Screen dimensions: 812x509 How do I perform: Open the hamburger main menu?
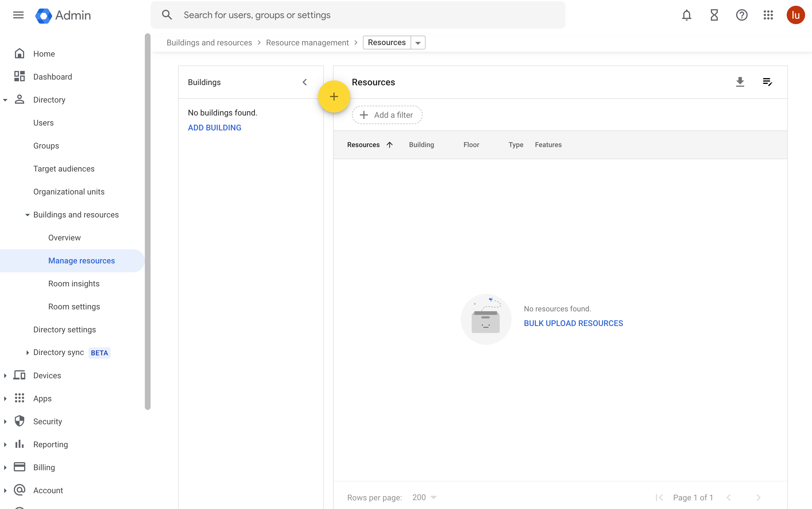(x=18, y=15)
